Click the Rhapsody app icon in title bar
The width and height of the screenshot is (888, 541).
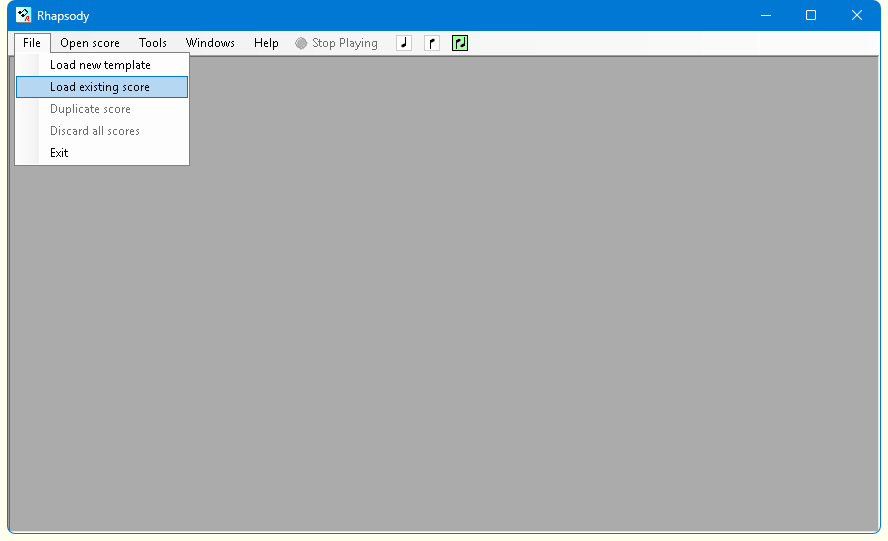click(24, 15)
